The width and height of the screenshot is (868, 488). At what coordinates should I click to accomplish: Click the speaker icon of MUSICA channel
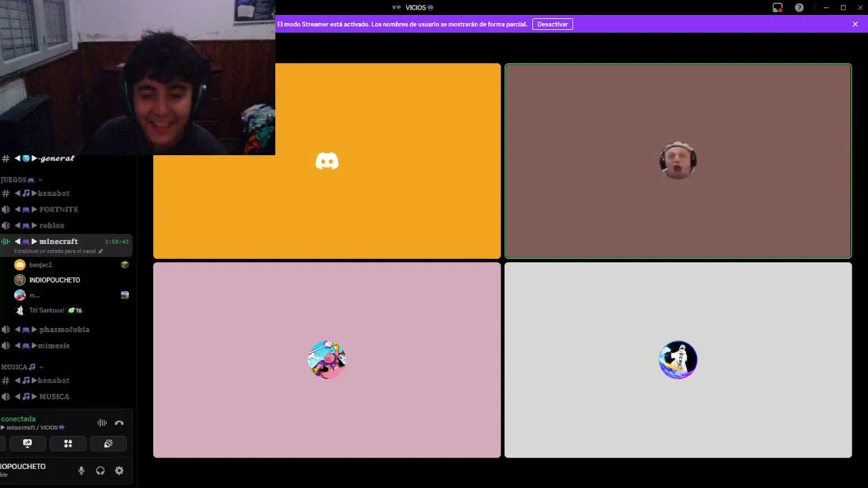5,396
